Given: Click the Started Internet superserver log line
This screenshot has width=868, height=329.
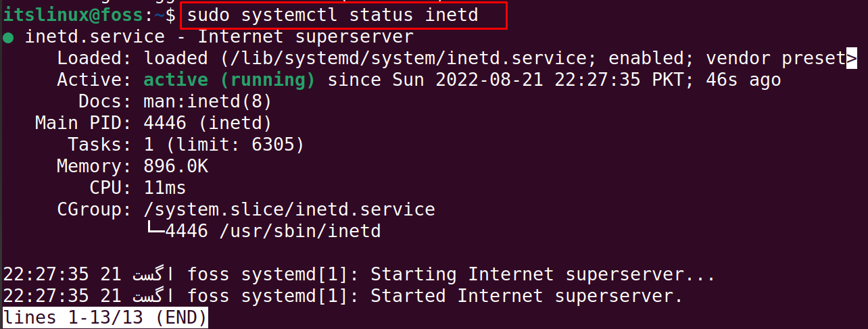Looking at the screenshot, I should (343, 297).
